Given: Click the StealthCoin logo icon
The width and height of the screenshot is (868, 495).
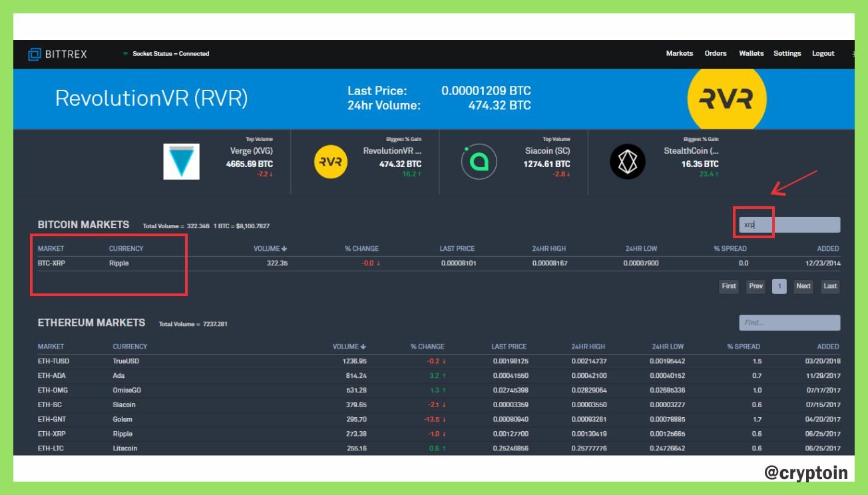Looking at the screenshot, I should pyautogui.click(x=628, y=162).
